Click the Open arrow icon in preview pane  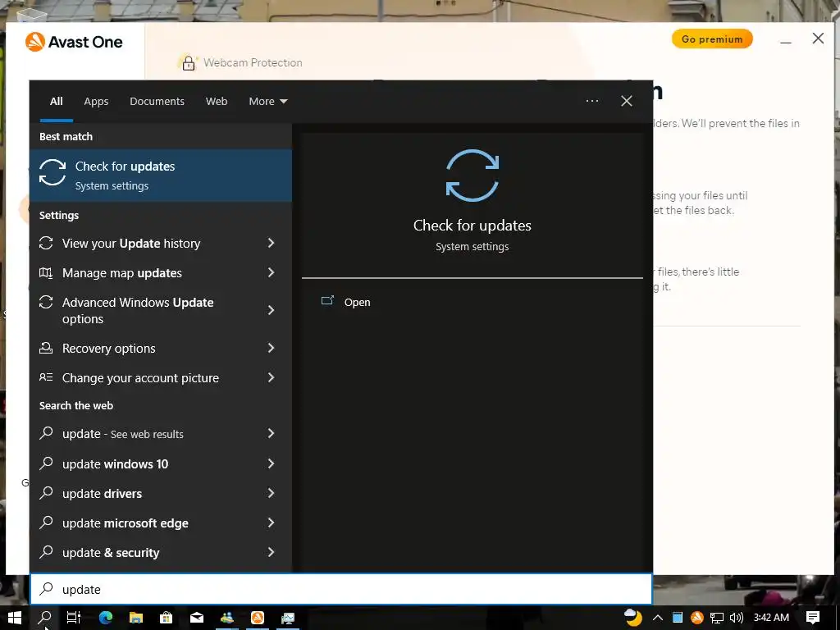pyautogui.click(x=327, y=300)
